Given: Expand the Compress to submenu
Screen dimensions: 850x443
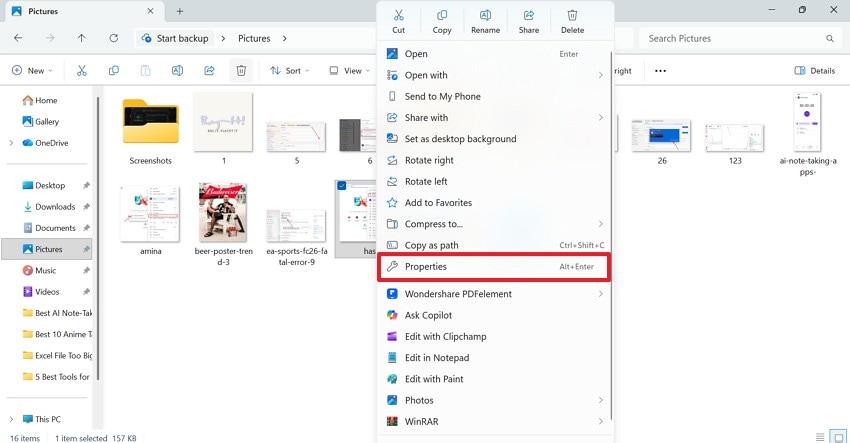Looking at the screenshot, I should 600,224.
